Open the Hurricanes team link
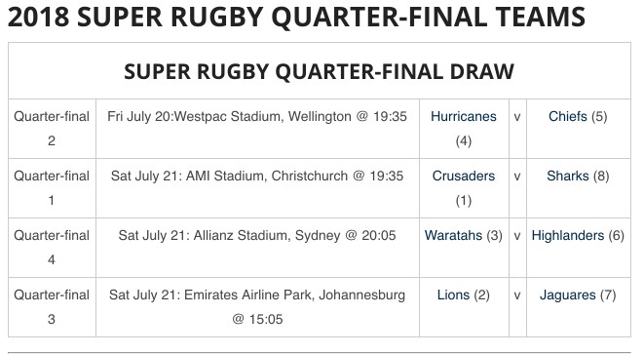 point(464,116)
